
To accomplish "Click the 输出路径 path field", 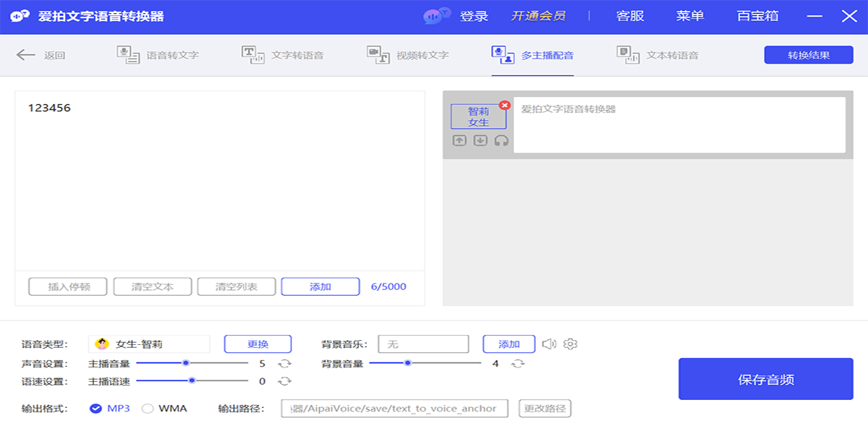I will coord(395,409).
